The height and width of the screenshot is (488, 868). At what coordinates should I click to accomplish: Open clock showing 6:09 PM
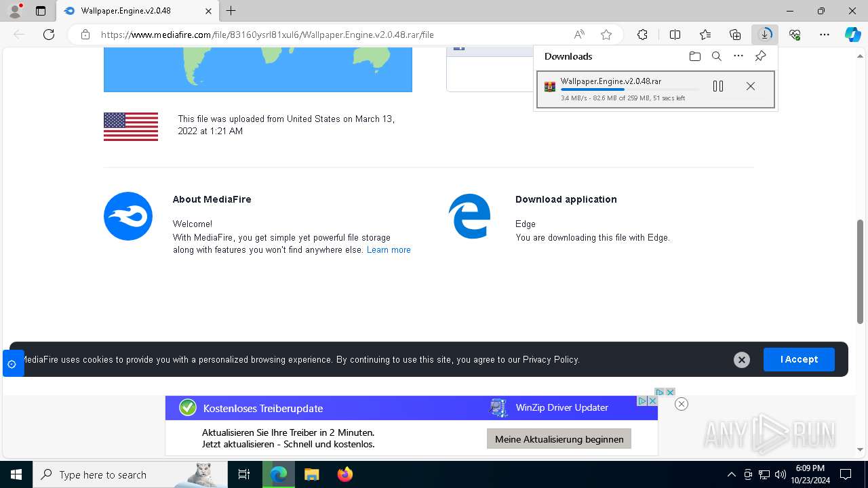tap(810, 474)
